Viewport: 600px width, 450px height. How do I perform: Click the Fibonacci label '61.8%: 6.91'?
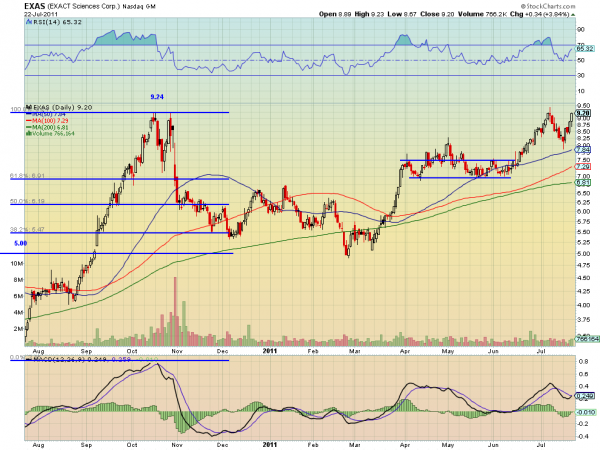(27, 176)
